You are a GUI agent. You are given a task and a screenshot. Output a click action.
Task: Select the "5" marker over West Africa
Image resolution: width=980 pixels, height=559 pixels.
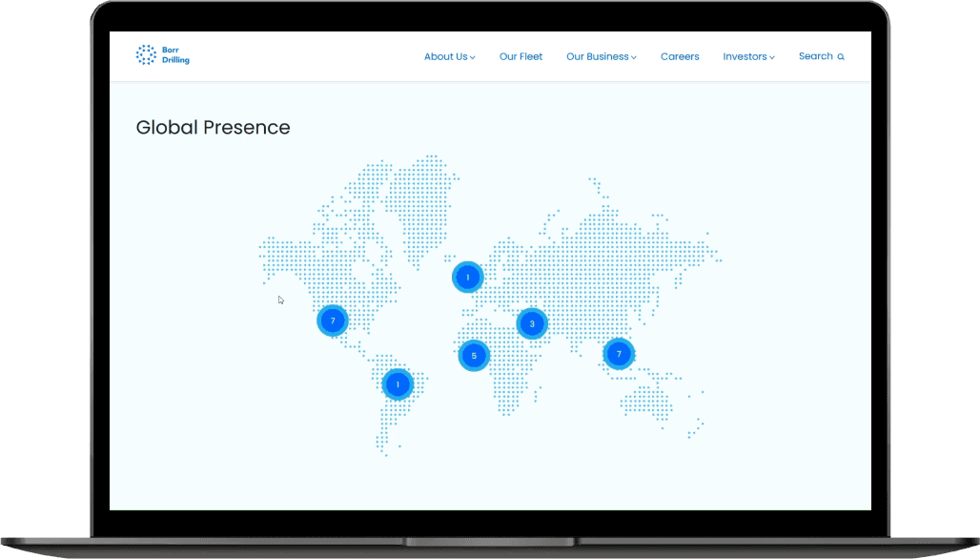[474, 355]
